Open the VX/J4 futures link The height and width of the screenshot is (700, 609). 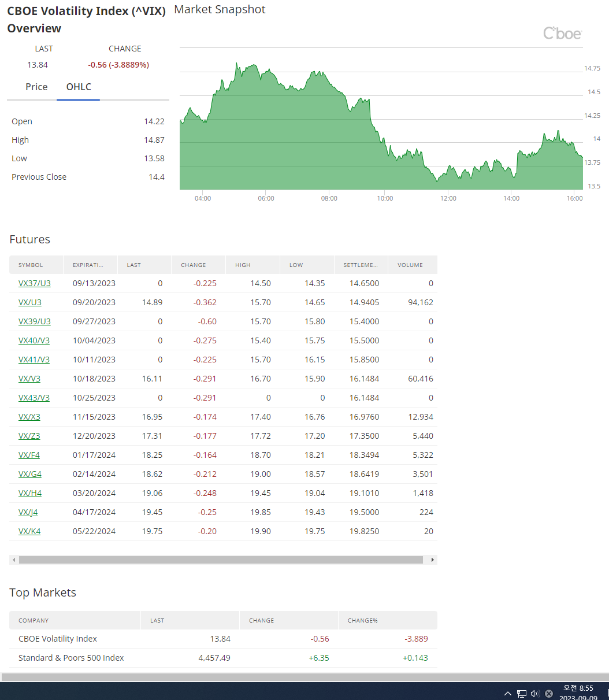[28, 512]
